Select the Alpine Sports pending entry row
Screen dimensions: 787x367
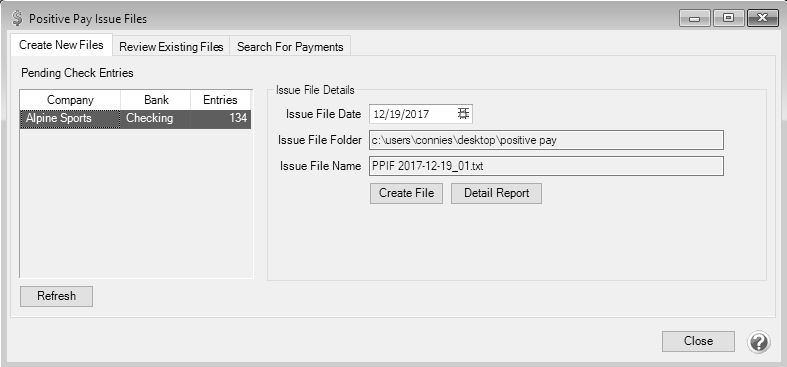[x=136, y=119]
